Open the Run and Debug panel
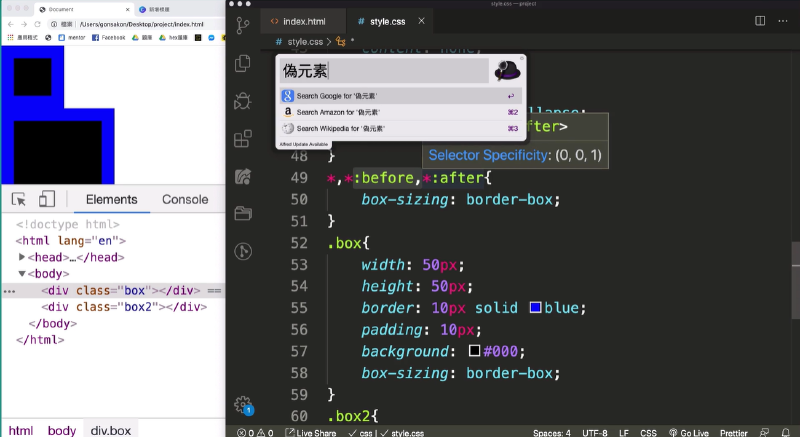Image resolution: width=800 pixels, height=437 pixels. (242, 101)
